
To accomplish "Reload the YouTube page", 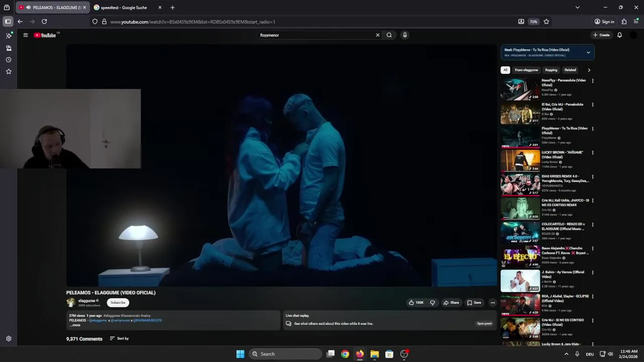I will click(44, 22).
